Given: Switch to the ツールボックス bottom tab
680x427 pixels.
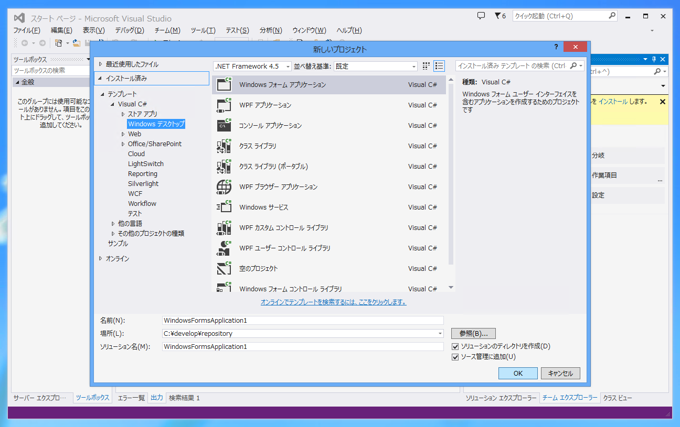Looking at the screenshot, I should 93,398.
